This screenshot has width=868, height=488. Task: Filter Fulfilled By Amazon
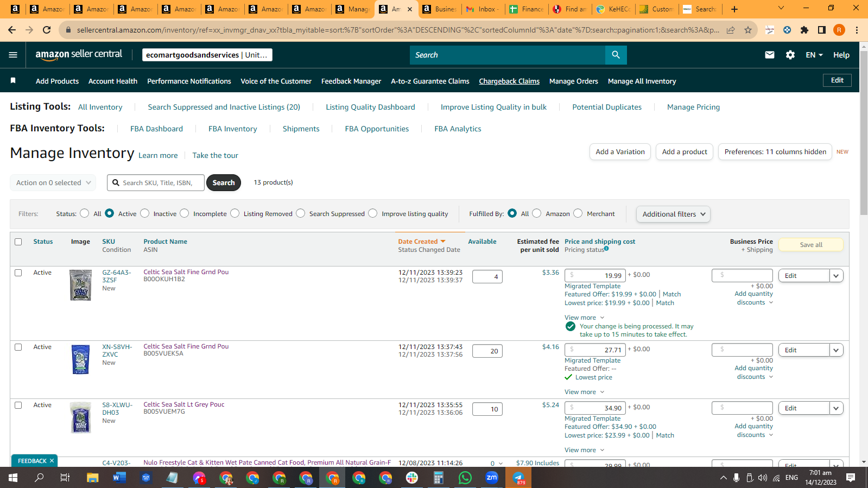[x=537, y=213]
